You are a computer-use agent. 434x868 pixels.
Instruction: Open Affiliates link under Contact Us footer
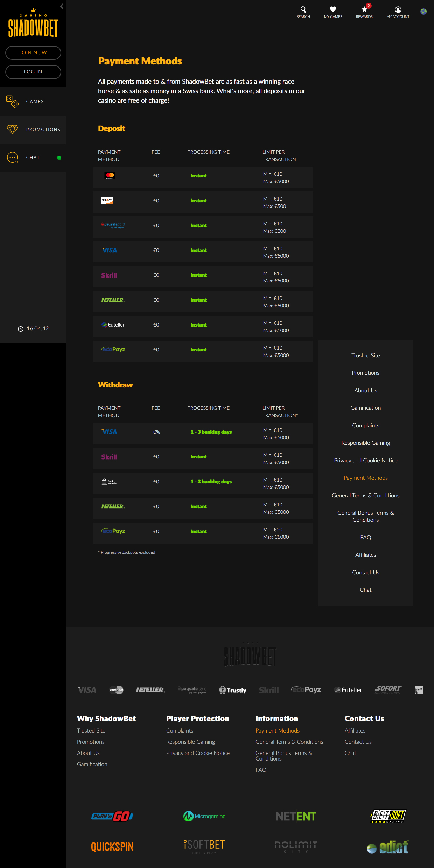click(355, 730)
